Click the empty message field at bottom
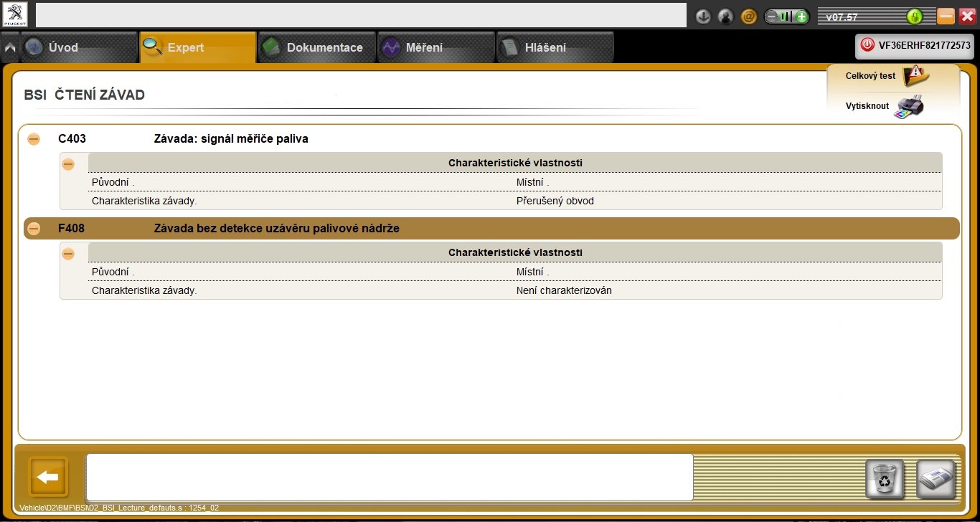This screenshot has height=522, width=980. click(x=390, y=477)
